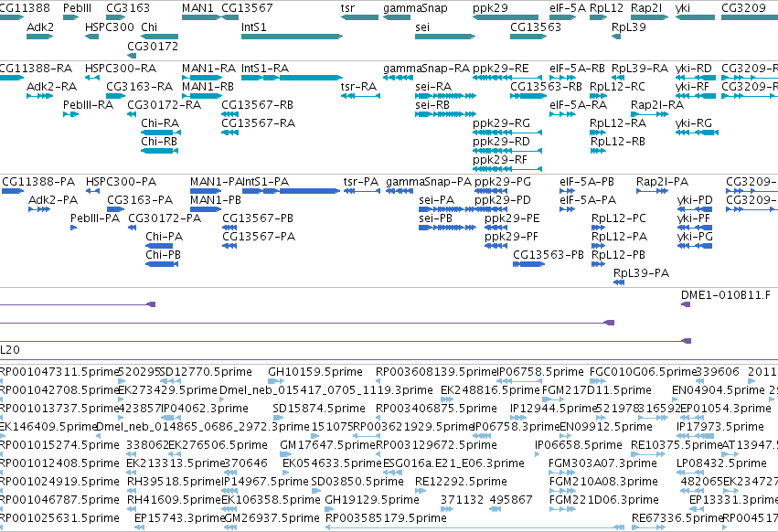Click the HSPC300 gene label
The image size is (778, 532).
[109, 27]
